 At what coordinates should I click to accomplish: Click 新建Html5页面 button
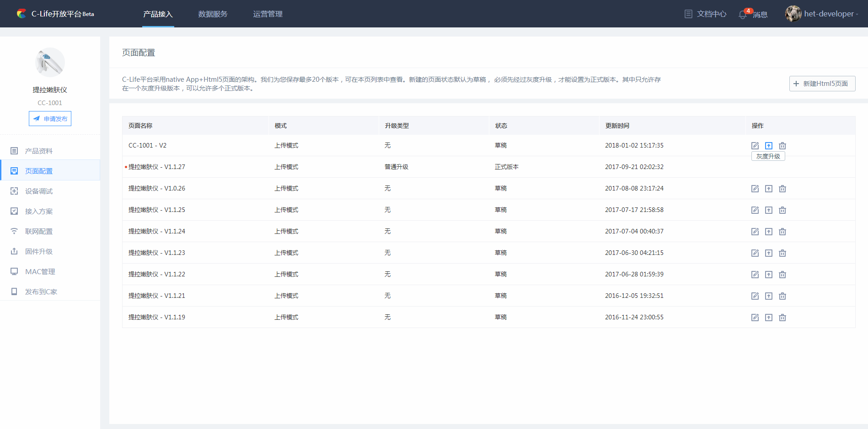(x=822, y=84)
